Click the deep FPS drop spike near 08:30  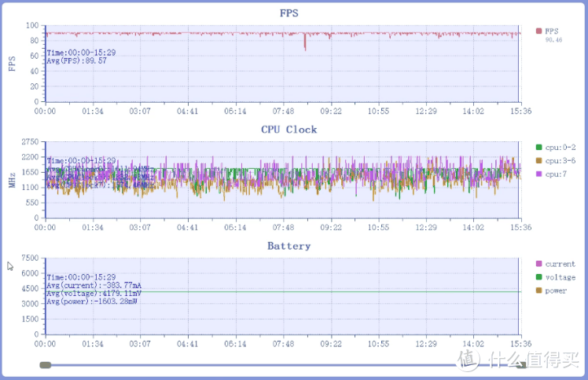[305, 47]
